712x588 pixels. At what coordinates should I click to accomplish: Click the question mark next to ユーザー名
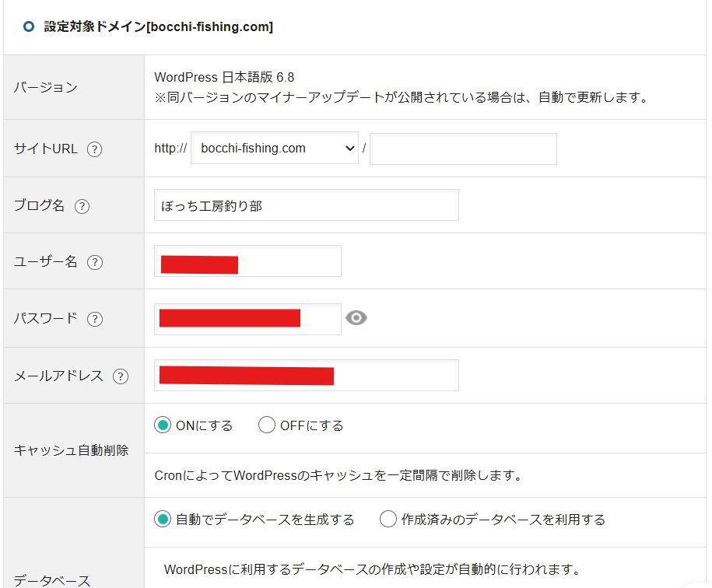tap(95, 262)
